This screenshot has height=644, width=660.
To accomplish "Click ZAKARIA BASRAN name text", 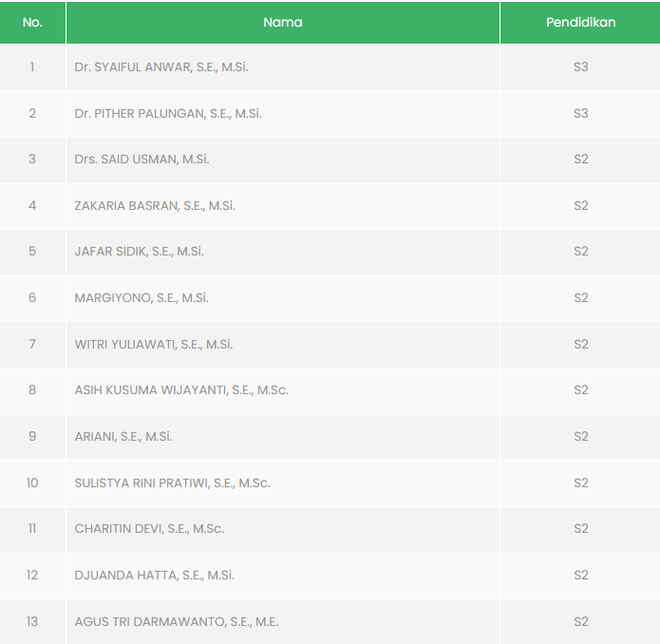I will (x=155, y=205).
